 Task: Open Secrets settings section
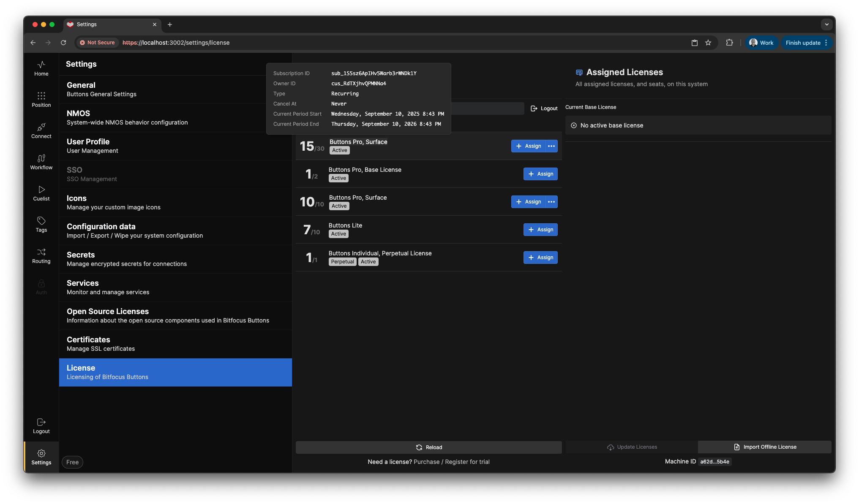[175, 259]
